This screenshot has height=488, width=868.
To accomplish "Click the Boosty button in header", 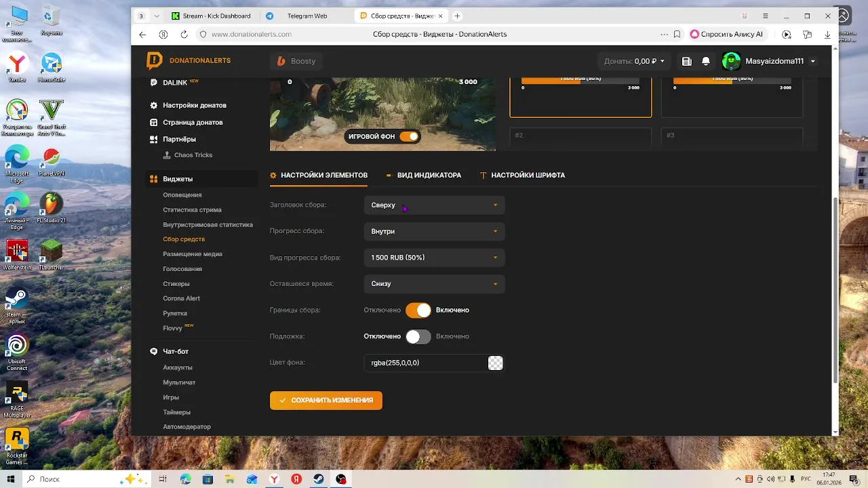I will (296, 61).
